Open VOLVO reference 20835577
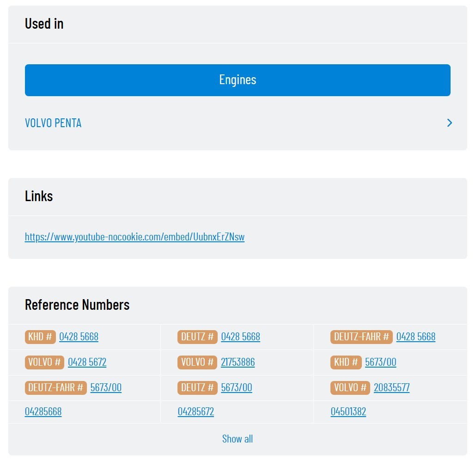The width and height of the screenshot is (476, 473). pyautogui.click(x=391, y=387)
